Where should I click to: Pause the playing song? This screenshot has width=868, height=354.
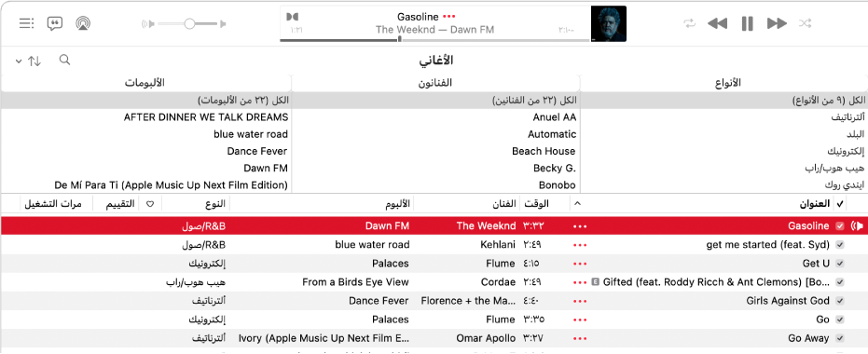click(748, 23)
